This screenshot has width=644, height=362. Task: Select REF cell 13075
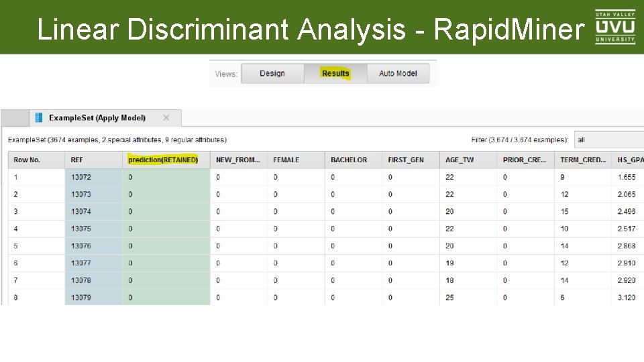pos(94,229)
